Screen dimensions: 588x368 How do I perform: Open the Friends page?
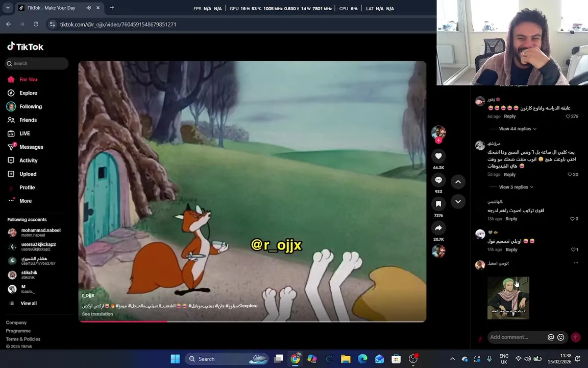(x=28, y=120)
